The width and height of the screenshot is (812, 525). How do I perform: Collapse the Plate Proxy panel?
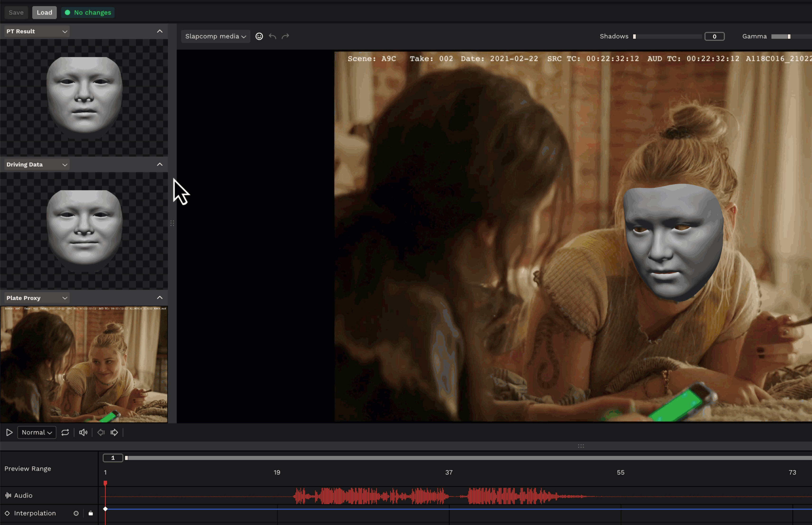click(160, 298)
